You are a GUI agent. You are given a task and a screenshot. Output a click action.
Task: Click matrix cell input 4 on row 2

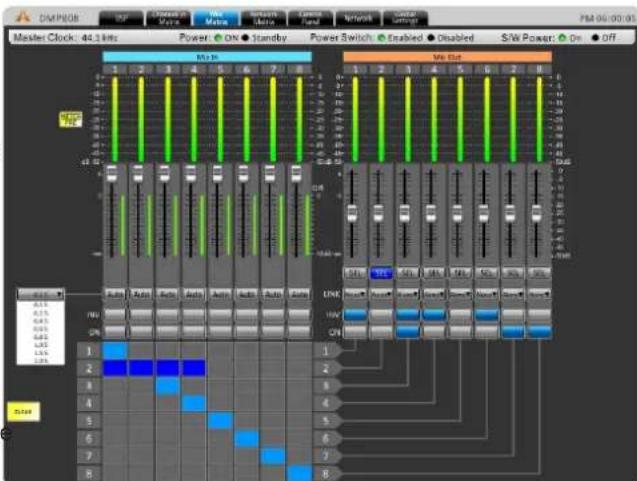click(194, 368)
